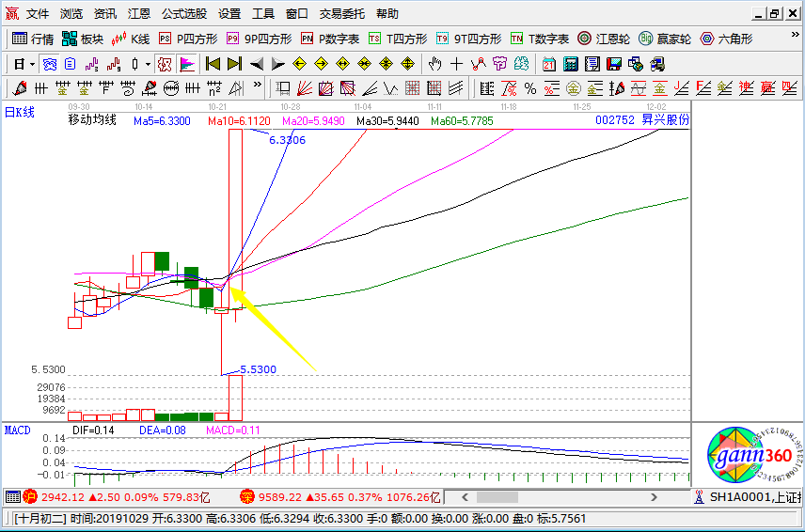The height and width of the screenshot is (532, 805).
Task: Click yellow diamond left-arrow icon
Action: click(x=299, y=64)
